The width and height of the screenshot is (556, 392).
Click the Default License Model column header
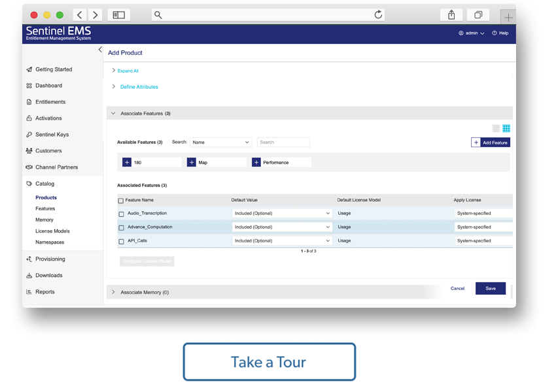359,200
